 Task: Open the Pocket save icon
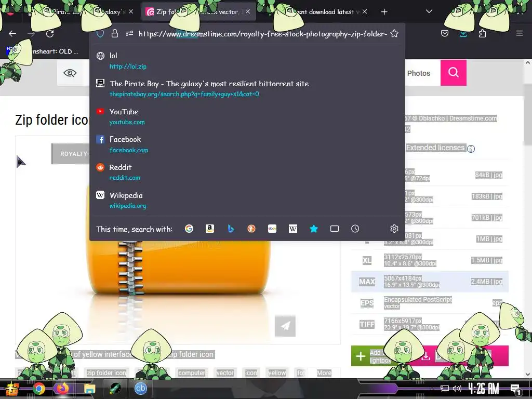[x=445, y=34]
